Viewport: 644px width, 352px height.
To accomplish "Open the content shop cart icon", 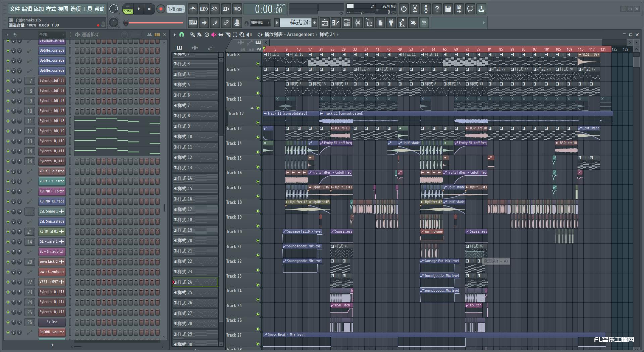I will 424,23.
